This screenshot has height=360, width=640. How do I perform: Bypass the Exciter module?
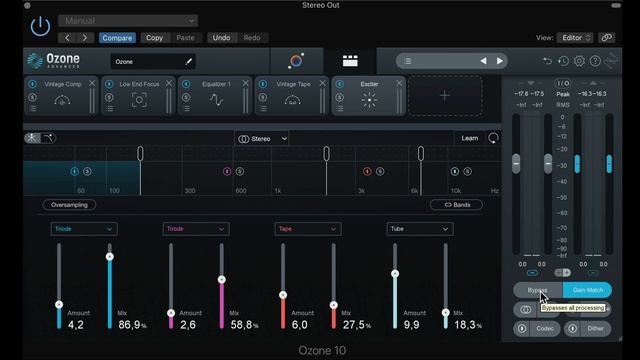click(x=340, y=84)
